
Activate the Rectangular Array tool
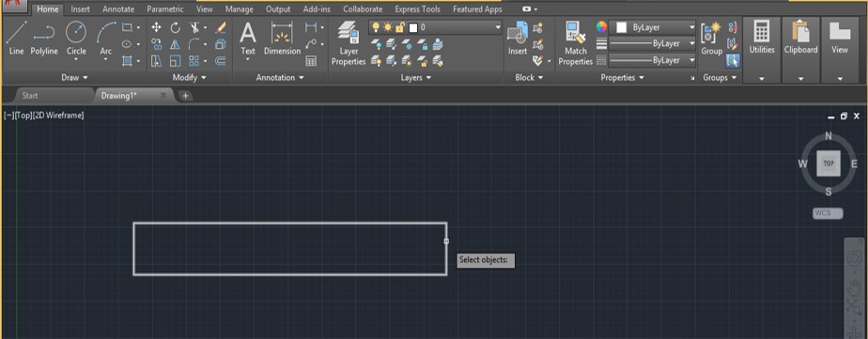[194, 61]
